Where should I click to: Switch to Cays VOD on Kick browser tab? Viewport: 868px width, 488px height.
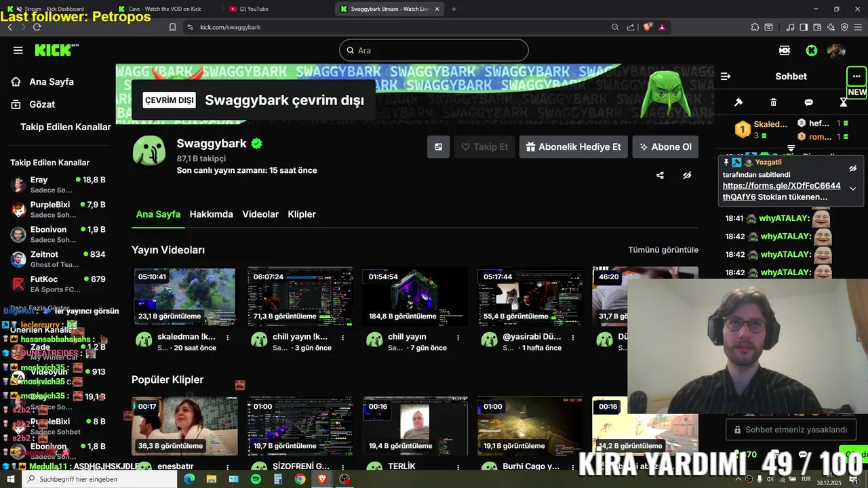(x=165, y=9)
